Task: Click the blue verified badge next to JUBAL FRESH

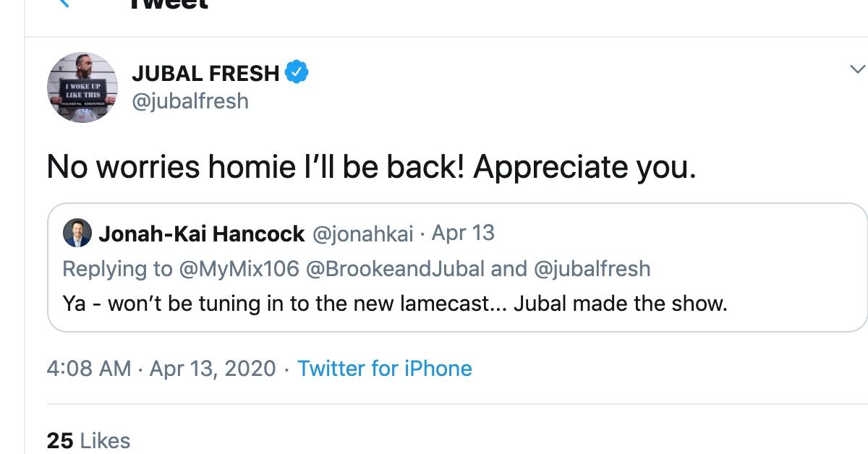Action: point(296,72)
